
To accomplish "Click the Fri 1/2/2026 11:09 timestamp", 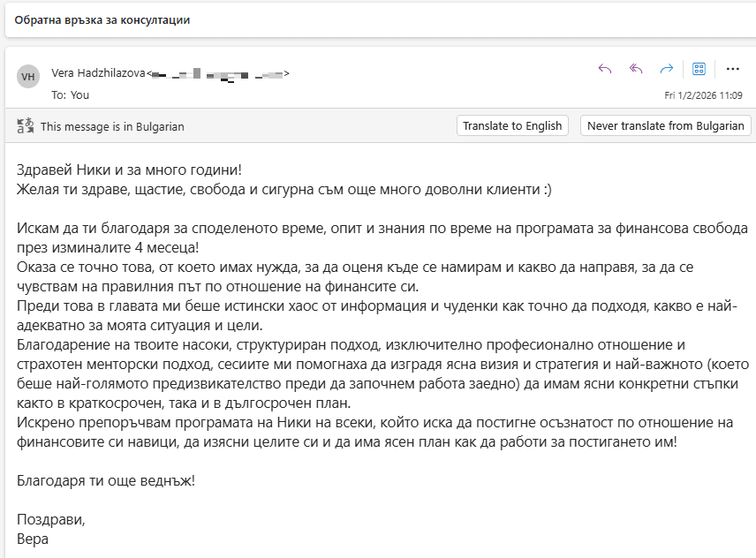I will 703,95.
